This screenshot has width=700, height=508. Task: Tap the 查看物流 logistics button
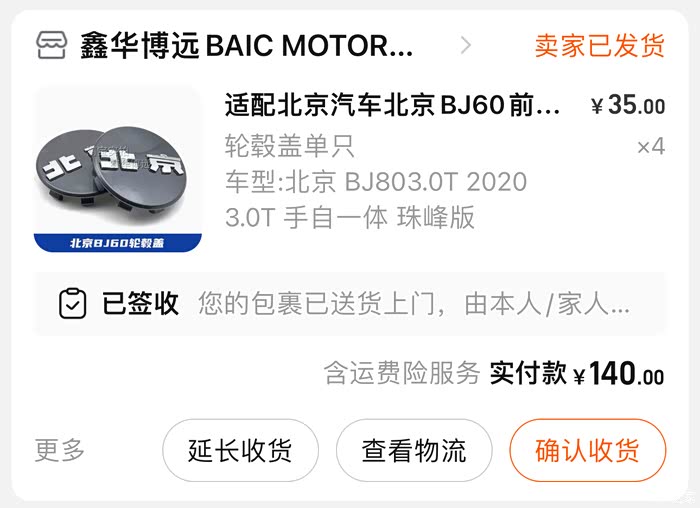pyautogui.click(x=414, y=450)
